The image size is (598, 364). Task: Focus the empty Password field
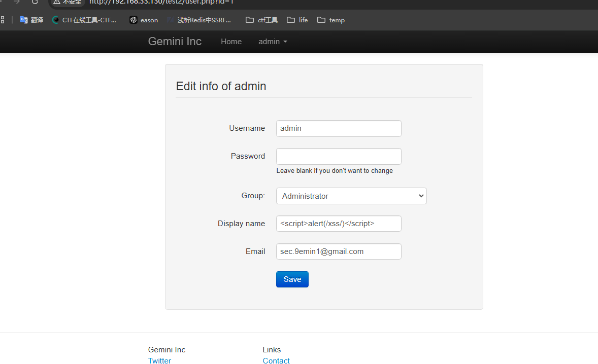coord(339,156)
